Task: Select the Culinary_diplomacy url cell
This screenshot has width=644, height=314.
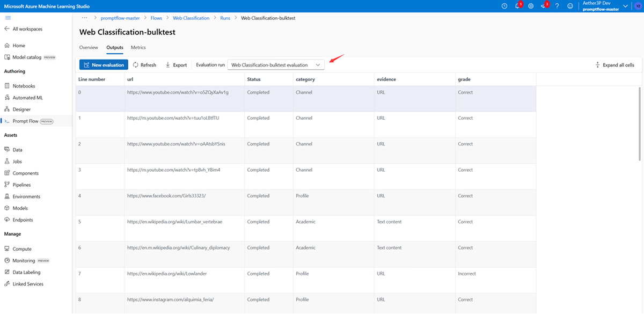Action: 184,254
